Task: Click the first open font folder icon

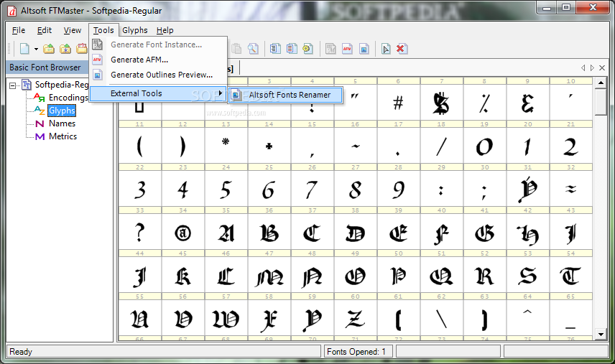Action: [49, 49]
